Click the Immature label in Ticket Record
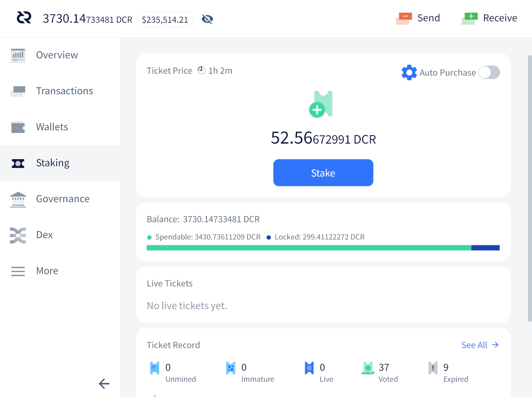The width and height of the screenshot is (532, 397). click(258, 379)
